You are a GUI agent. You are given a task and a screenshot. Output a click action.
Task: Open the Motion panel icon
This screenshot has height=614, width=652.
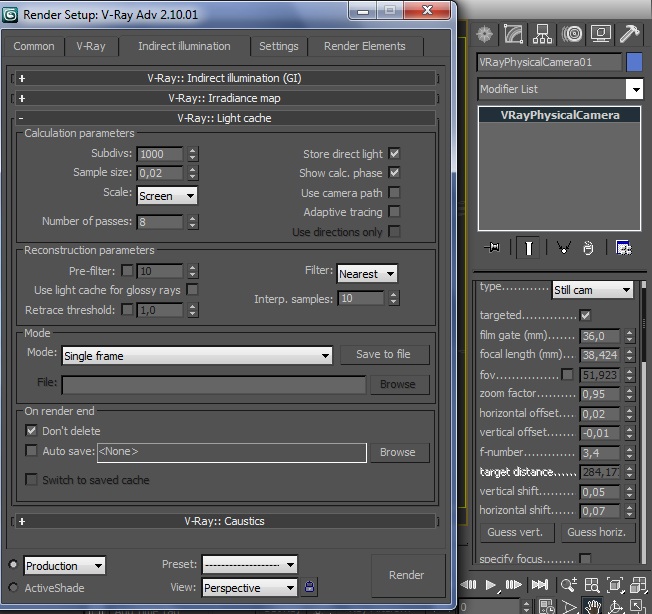(572, 34)
